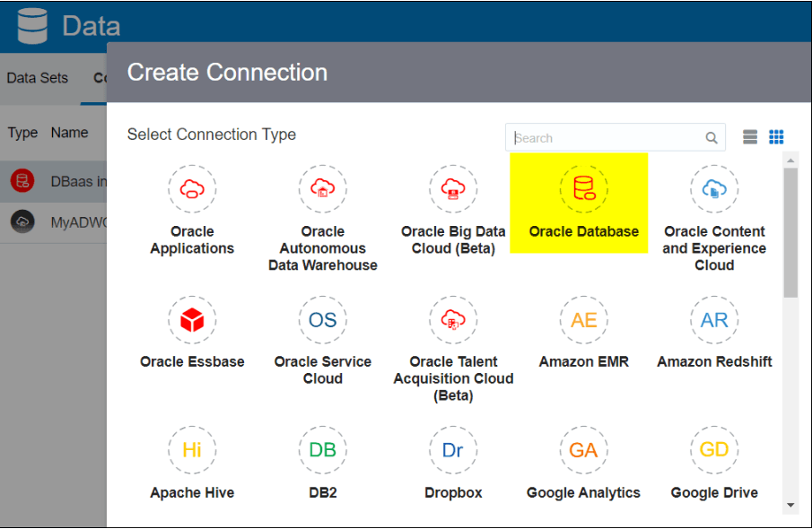Choose the Google Drive connection
This screenshot has width=812, height=529.
714,450
